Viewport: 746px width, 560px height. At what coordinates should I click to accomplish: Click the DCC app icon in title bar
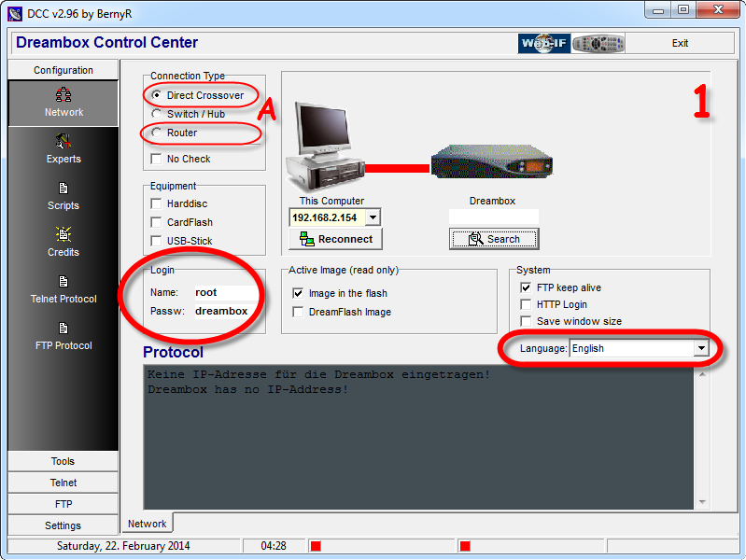point(15,14)
